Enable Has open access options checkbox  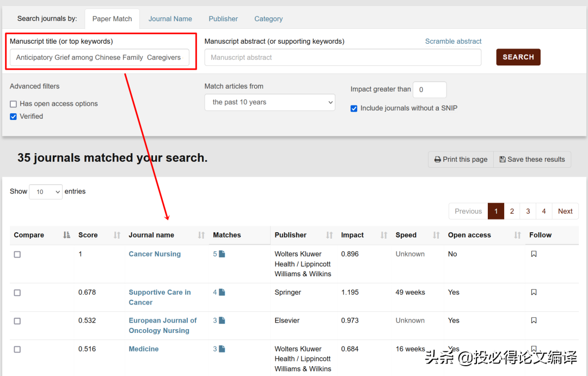[14, 104]
